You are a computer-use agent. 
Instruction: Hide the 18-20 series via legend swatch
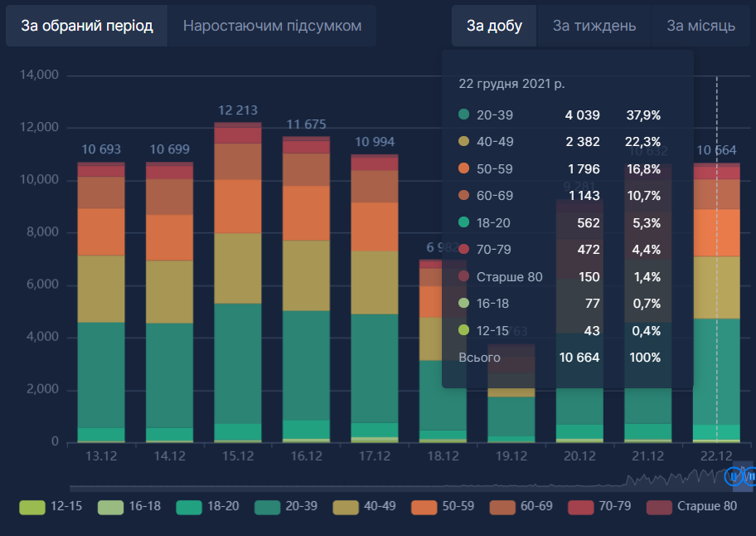click(190, 506)
